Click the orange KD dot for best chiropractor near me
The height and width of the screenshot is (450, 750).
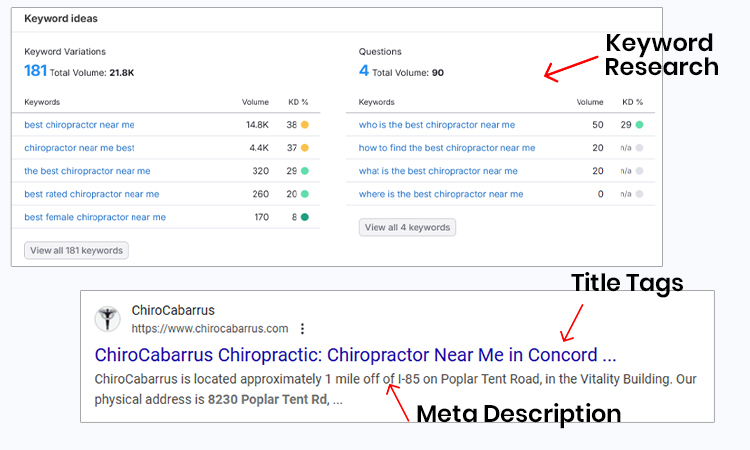[305, 125]
